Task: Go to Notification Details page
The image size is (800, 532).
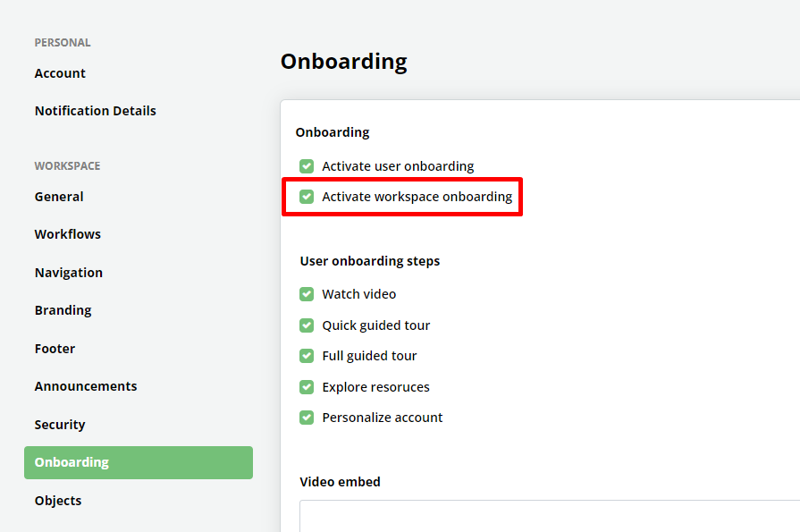Action: [96, 111]
